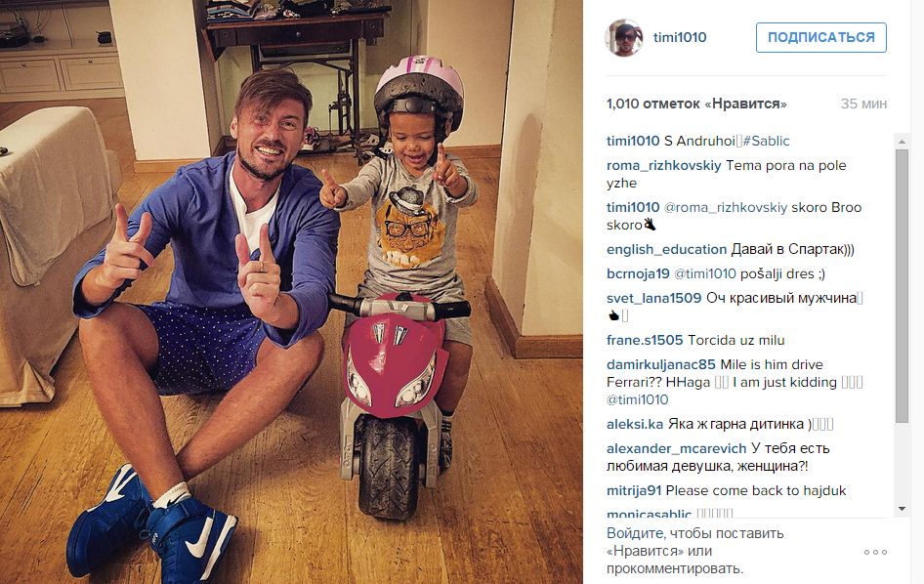Click the comments scrollbar down arrow
The width and height of the screenshot is (924, 584).
tap(902, 509)
